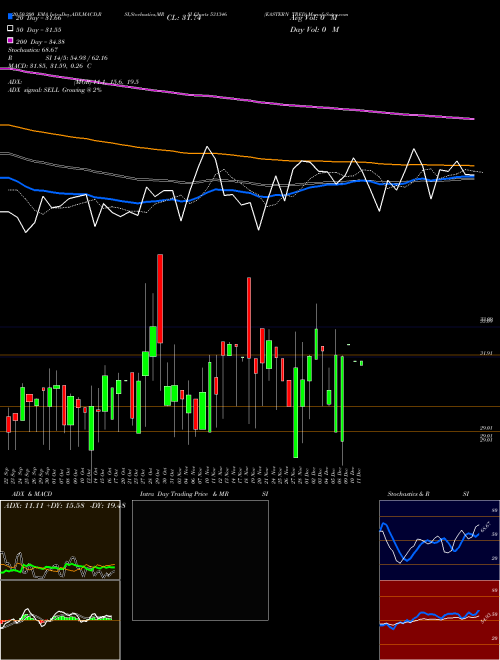The image size is (500, 660).
Task: Select the '200 Day - 34.38' legend label
Action: tap(40, 42)
